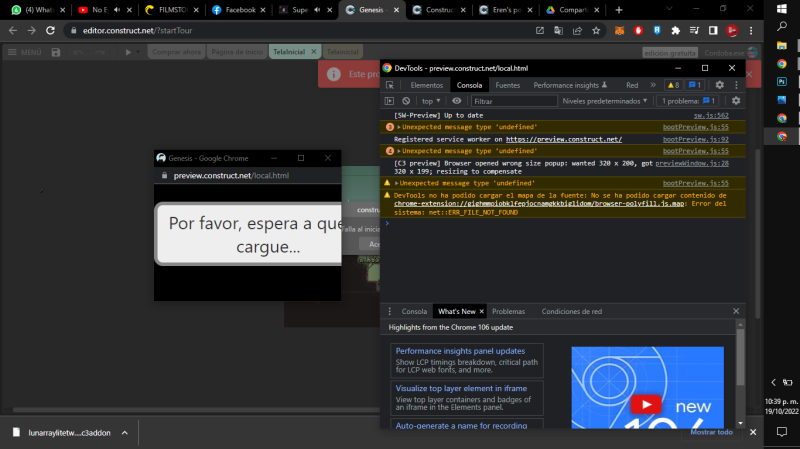Save project with the Construct floppy disk icon

(56, 52)
